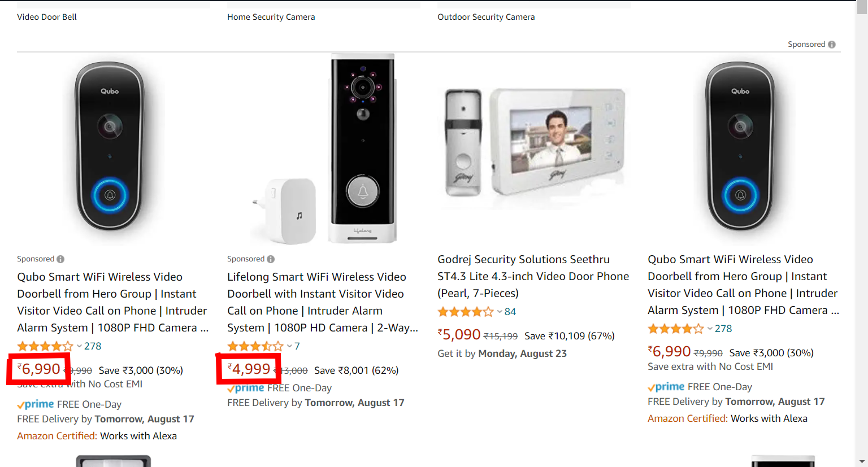Expand rating chevron beside 7 reviews

[x=289, y=346]
